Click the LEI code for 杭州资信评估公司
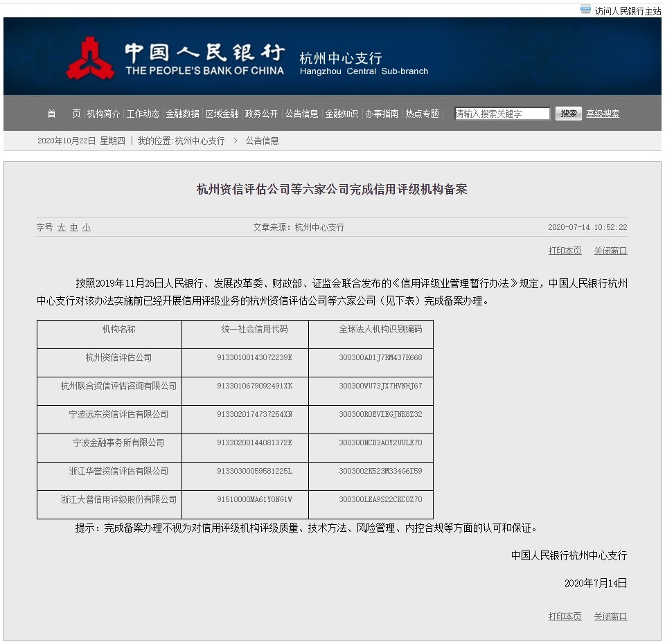665x644 pixels. point(380,357)
